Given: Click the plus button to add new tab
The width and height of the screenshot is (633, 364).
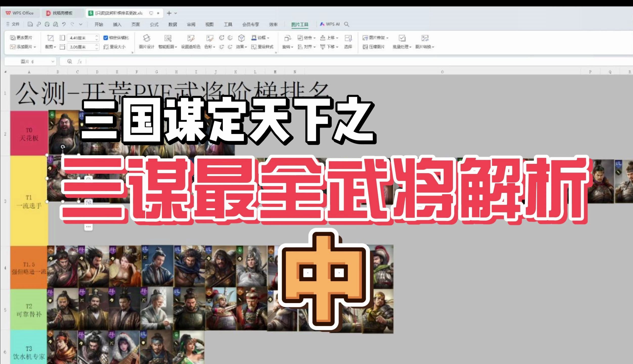Looking at the screenshot, I should (169, 13).
